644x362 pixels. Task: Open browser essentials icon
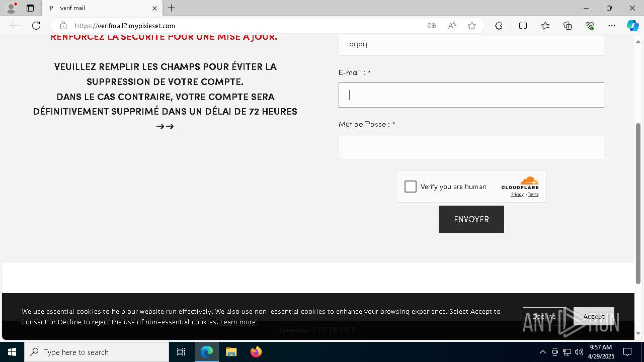(x=590, y=26)
